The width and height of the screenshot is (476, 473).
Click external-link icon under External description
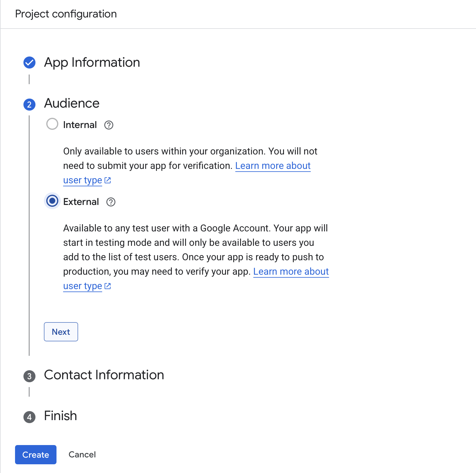coord(108,286)
